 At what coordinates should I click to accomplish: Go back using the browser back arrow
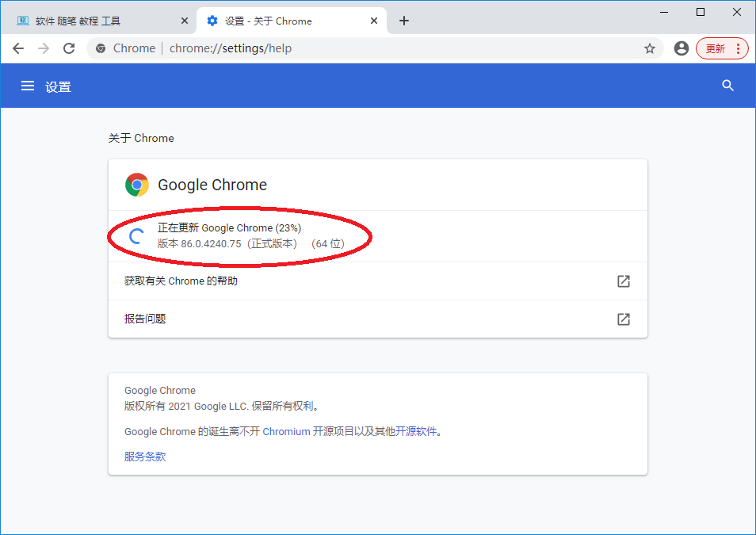[18, 48]
